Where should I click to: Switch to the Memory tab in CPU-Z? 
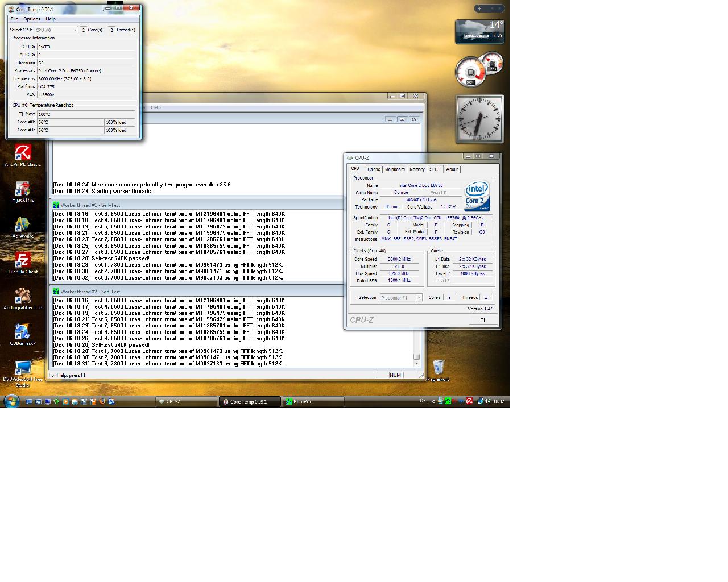click(x=417, y=169)
